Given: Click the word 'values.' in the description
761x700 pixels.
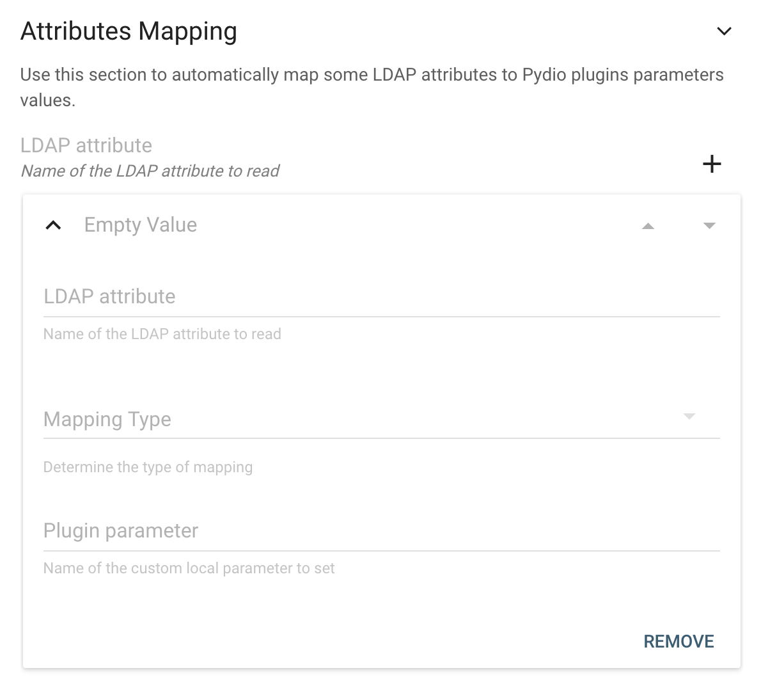Looking at the screenshot, I should click(47, 100).
